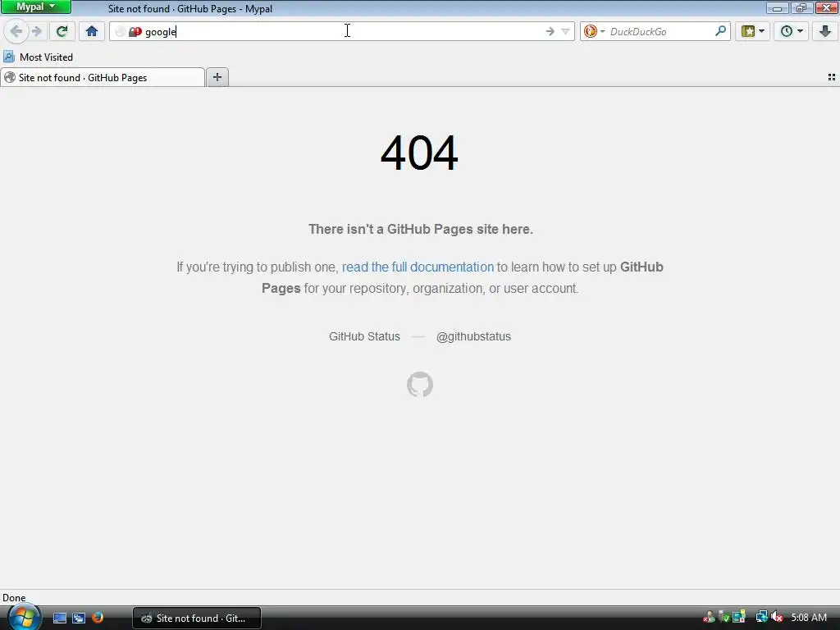Click the Done status bar text
The height and width of the screenshot is (630, 840).
click(x=14, y=598)
